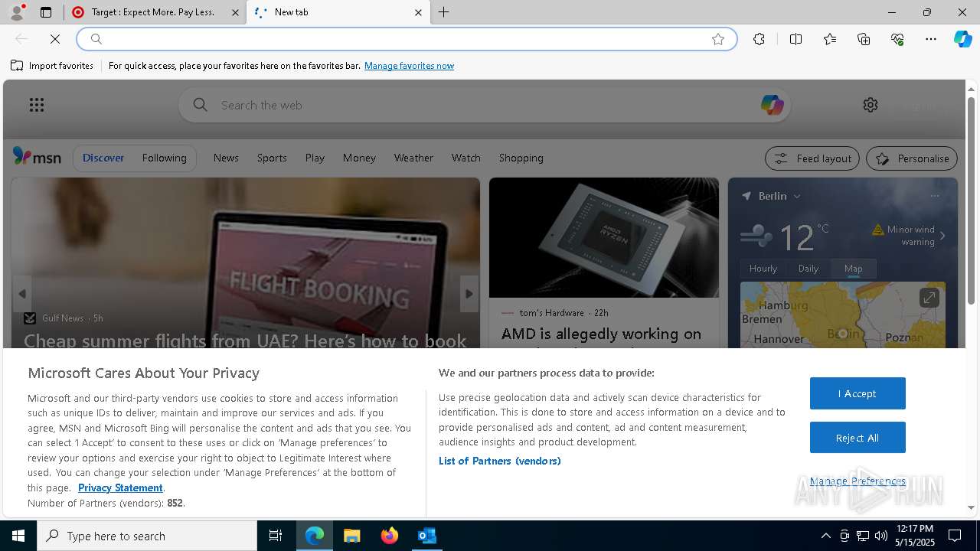Open the tab actions menu icon
Image resolution: width=980 pixels, height=551 pixels.
point(46,12)
